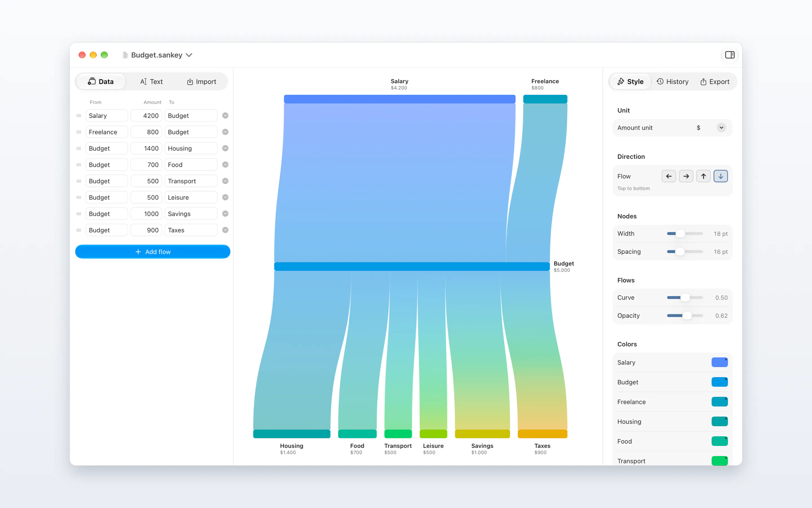The height and width of the screenshot is (508, 812).
Task: Open the History tab
Action: 672,82
